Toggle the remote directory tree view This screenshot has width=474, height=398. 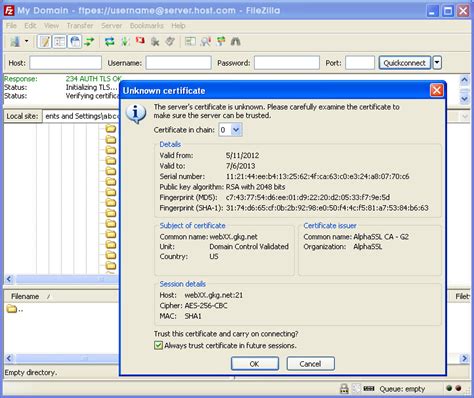75,42
